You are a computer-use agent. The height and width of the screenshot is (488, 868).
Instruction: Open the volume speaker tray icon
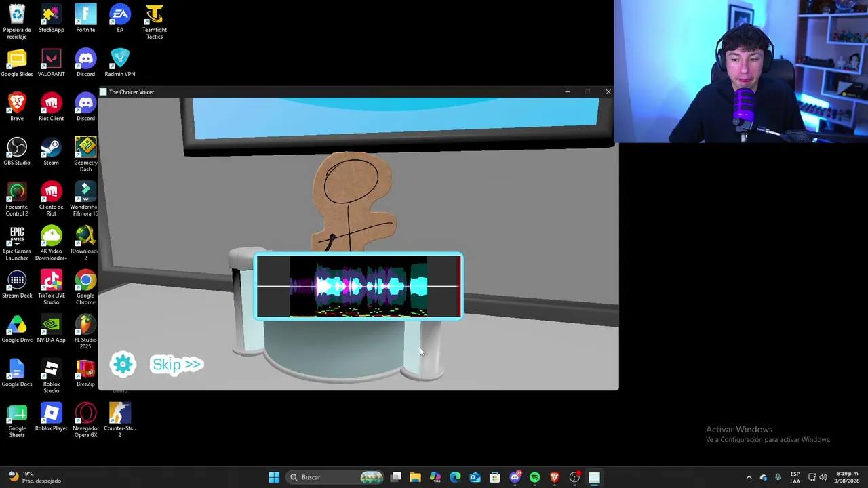pyautogui.click(x=823, y=477)
